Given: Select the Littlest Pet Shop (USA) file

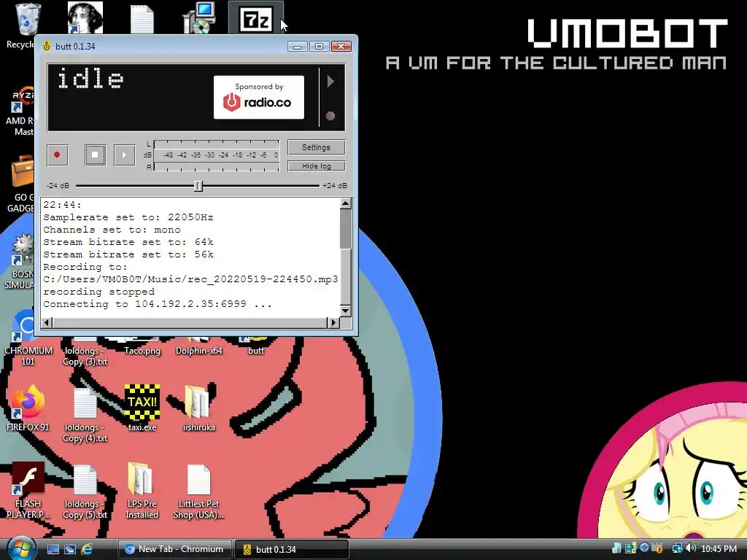Looking at the screenshot, I should pos(198,491).
